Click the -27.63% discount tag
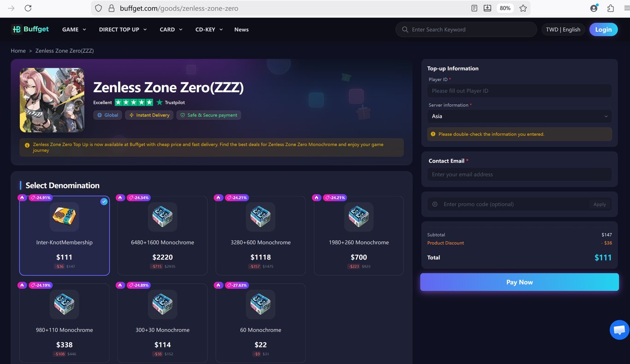 237,285
